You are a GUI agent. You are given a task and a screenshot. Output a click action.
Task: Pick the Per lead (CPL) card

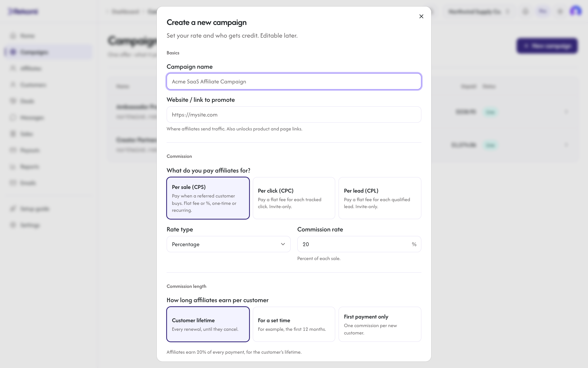click(380, 198)
